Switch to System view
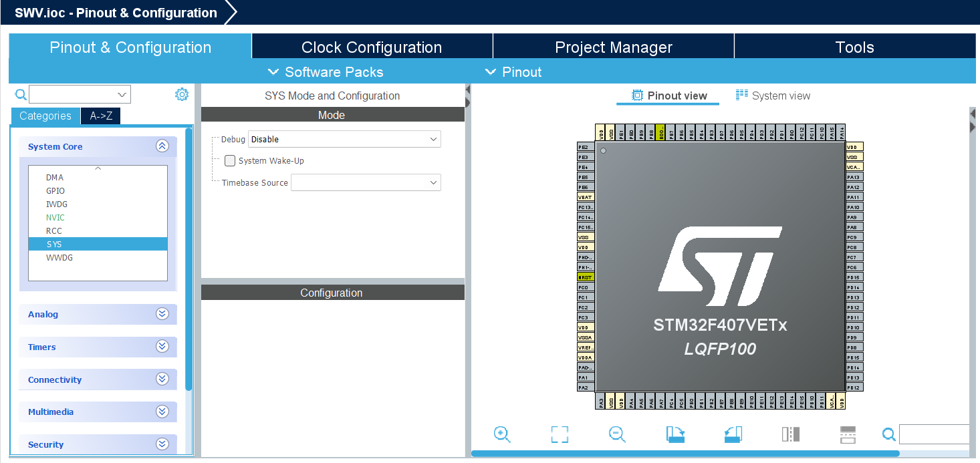The height and width of the screenshot is (463, 980). point(773,96)
